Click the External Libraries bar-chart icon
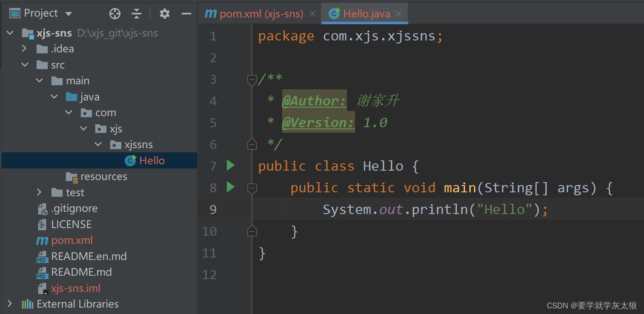This screenshot has height=314, width=644. 28,304
